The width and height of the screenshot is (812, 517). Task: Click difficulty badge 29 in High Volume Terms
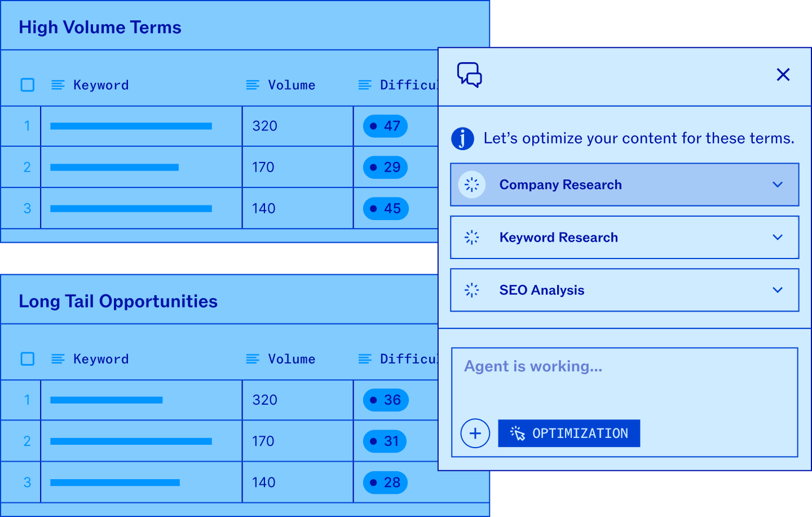pyautogui.click(x=385, y=167)
